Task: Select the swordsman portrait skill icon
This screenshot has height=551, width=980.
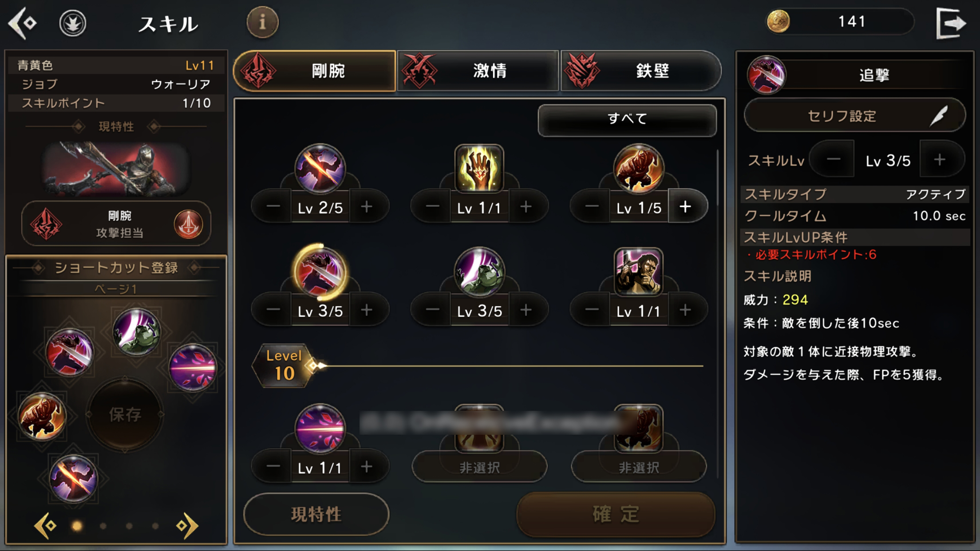Action: click(638, 272)
